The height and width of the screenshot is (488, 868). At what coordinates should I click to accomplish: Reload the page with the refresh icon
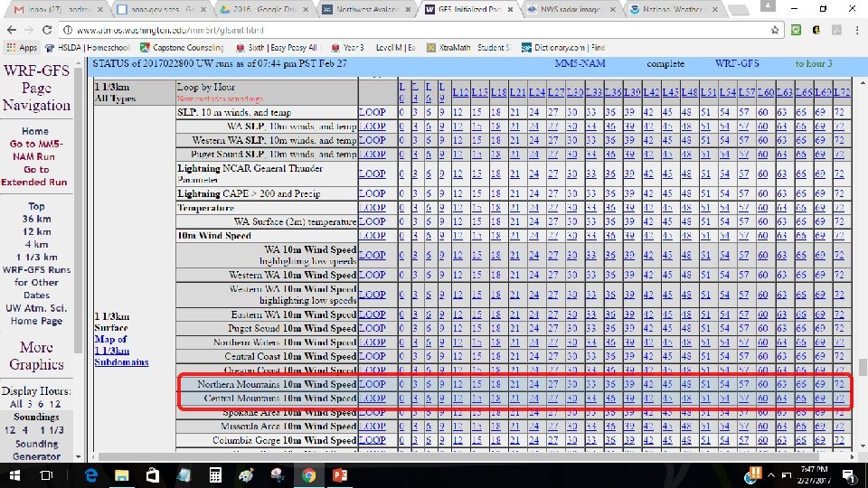point(47,30)
